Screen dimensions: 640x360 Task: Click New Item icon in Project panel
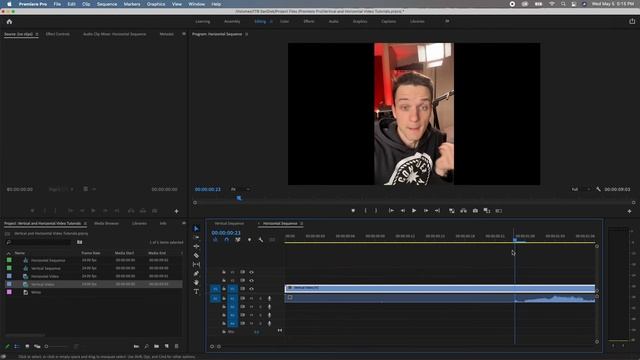[167, 346]
